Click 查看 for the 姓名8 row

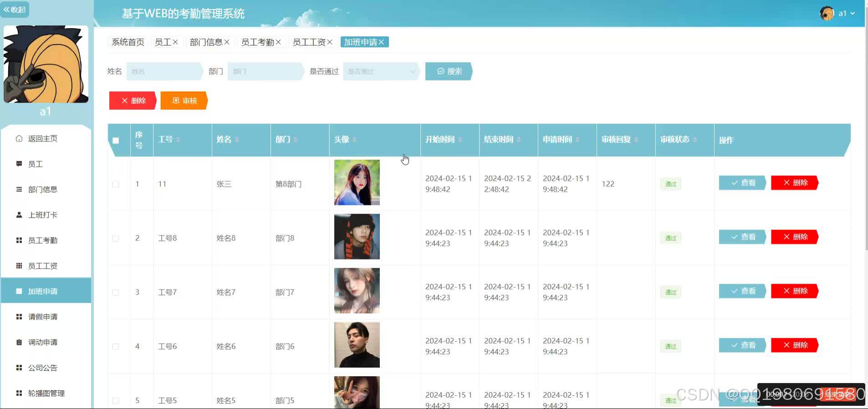[742, 237]
